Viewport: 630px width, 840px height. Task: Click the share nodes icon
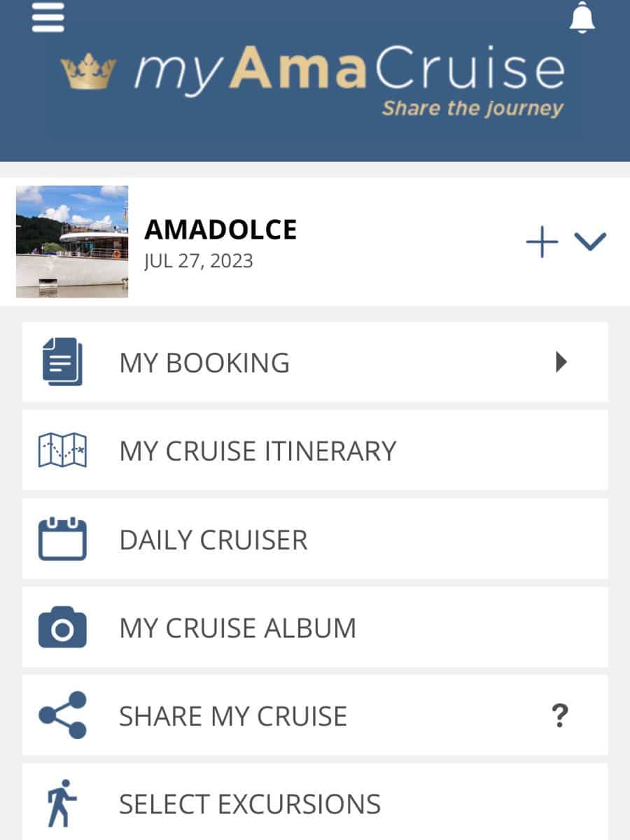click(62, 715)
